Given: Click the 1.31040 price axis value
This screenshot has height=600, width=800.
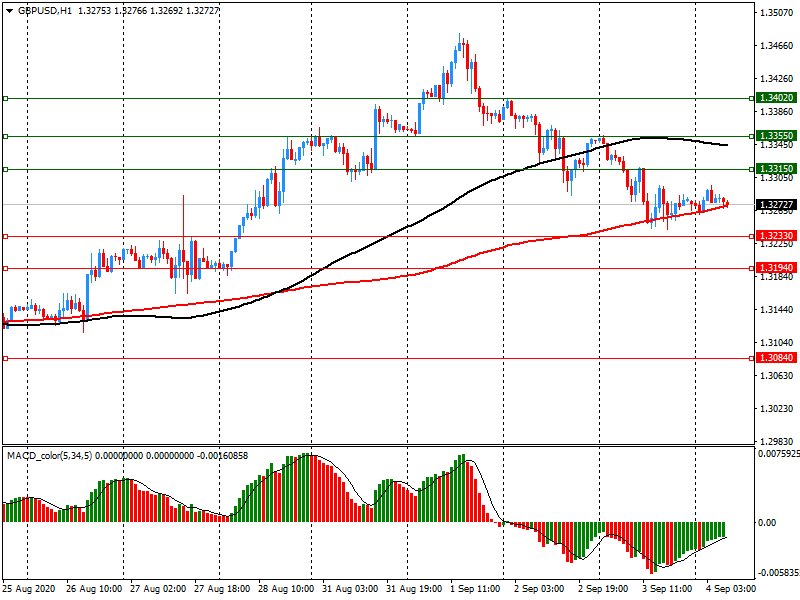Looking at the screenshot, I should pyautogui.click(x=777, y=343).
